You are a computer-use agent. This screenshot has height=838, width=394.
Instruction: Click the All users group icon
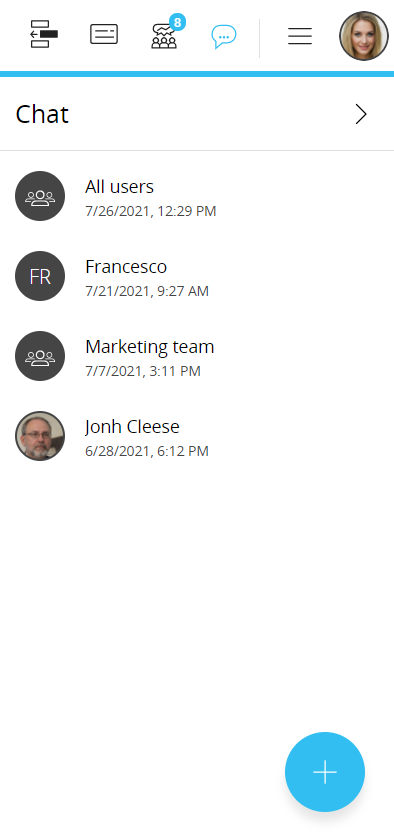coord(40,196)
